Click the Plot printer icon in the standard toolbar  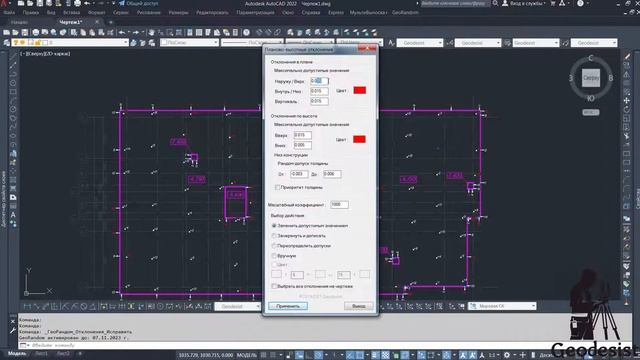coord(36,32)
